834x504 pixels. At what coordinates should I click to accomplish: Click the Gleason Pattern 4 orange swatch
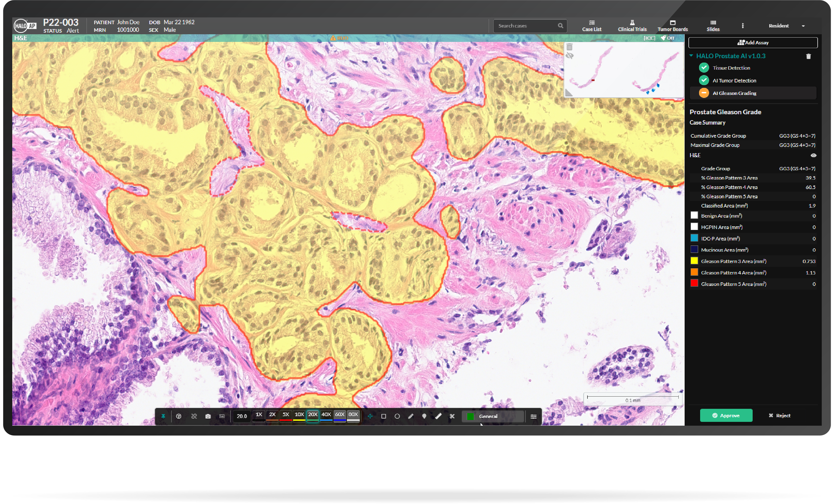(x=694, y=272)
